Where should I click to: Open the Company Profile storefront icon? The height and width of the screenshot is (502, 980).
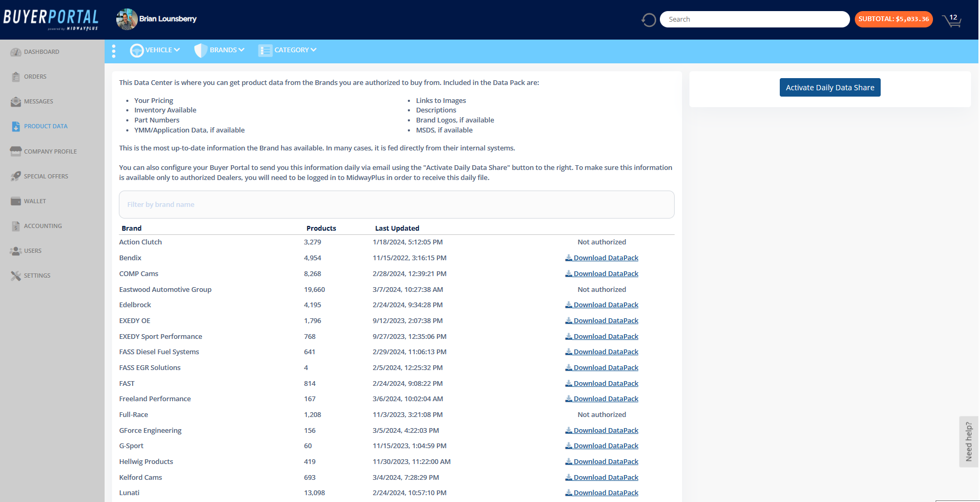tap(16, 151)
